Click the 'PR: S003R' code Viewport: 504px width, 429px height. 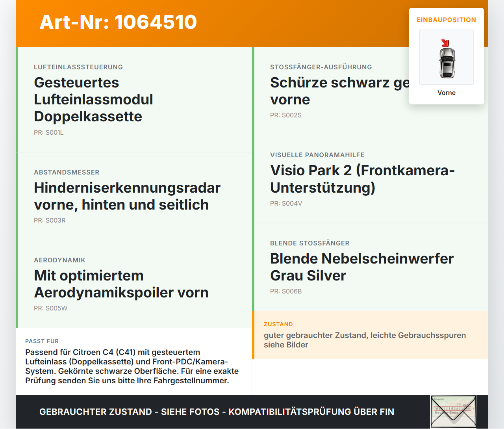(50, 220)
